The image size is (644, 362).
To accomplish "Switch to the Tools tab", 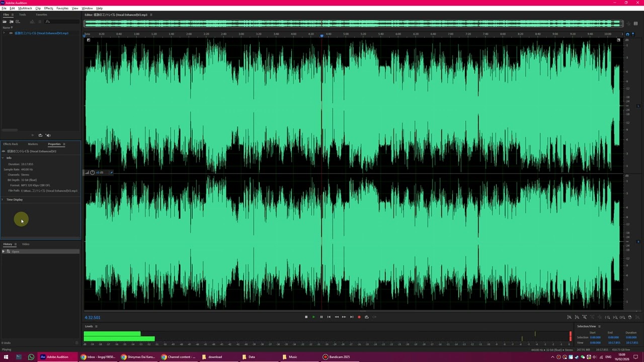I will click(x=23, y=15).
